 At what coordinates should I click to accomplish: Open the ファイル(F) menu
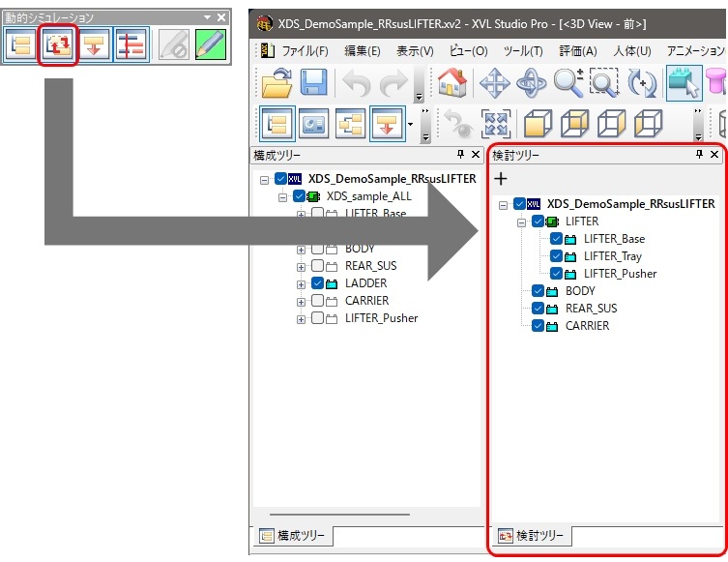pyautogui.click(x=304, y=50)
